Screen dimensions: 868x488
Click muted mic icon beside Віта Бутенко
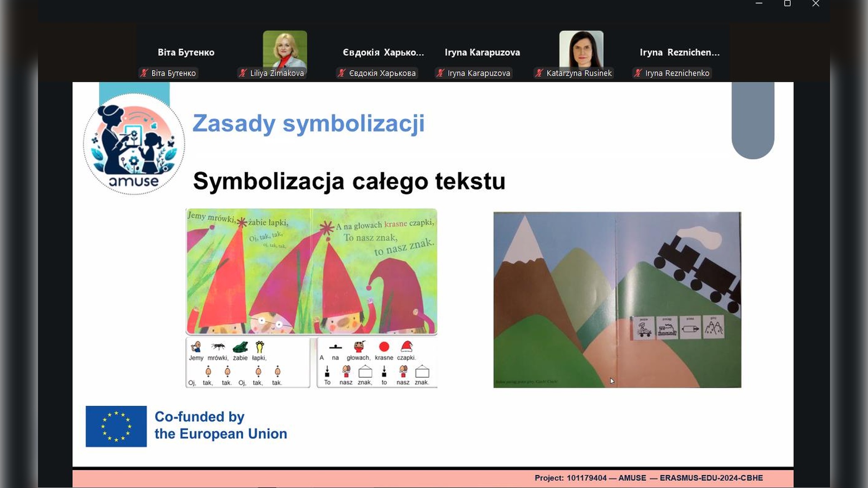coord(144,73)
